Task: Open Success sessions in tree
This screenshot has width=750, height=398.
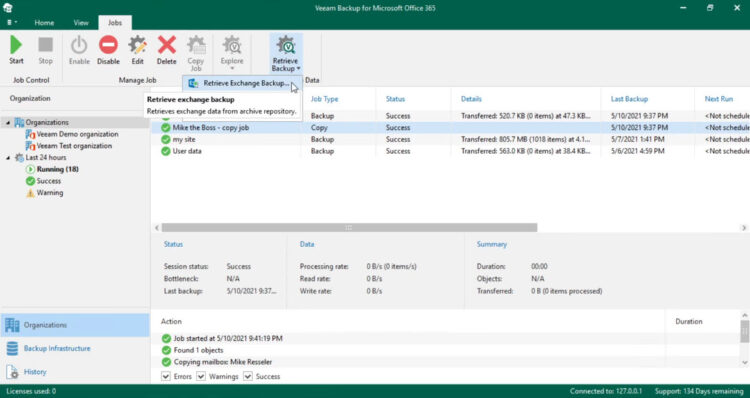Action: pos(48,181)
